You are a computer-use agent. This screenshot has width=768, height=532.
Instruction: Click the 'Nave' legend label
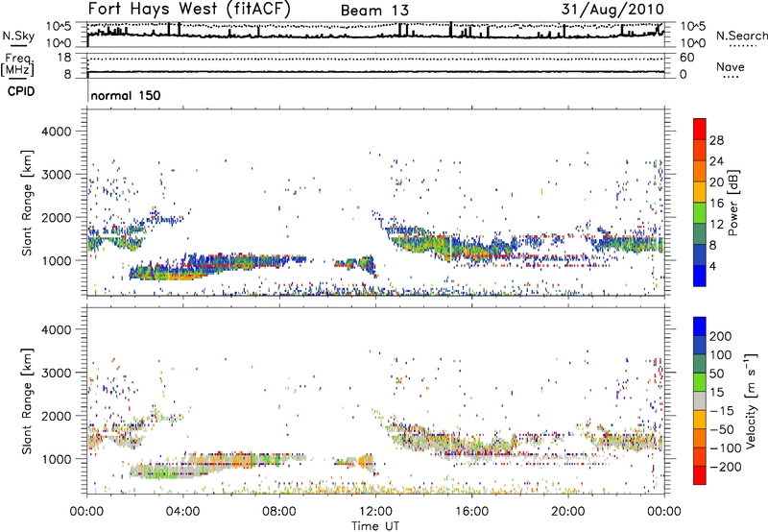tap(731, 66)
